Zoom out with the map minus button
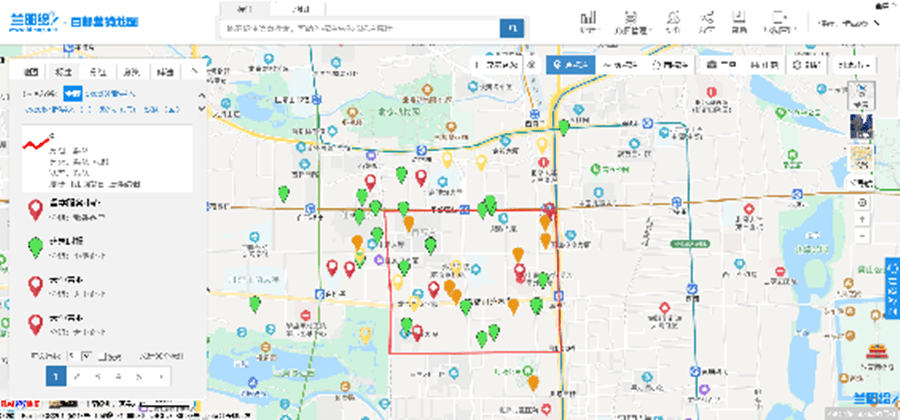900x420 pixels. click(863, 236)
